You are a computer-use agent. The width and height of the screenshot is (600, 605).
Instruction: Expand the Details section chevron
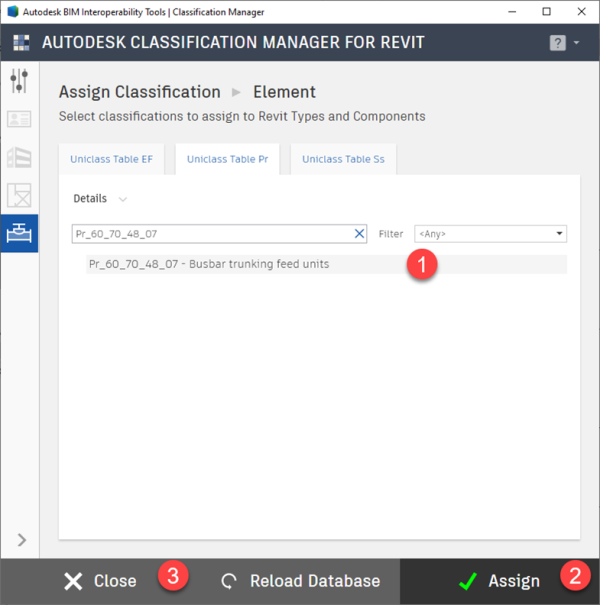click(x=123, y=199)
